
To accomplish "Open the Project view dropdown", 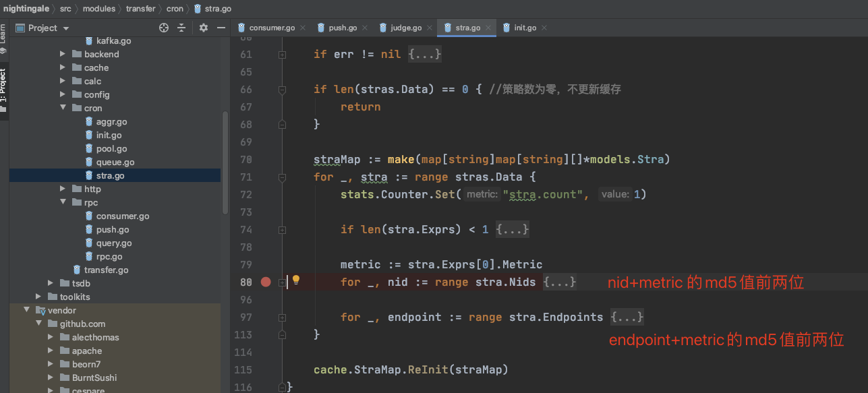I will click(66, 28).
